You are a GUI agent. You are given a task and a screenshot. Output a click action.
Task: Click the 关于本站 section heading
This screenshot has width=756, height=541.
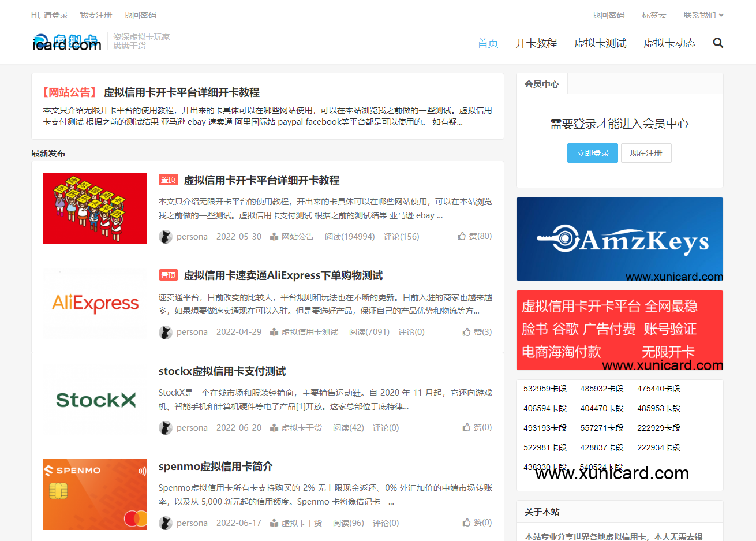point(542,512)
